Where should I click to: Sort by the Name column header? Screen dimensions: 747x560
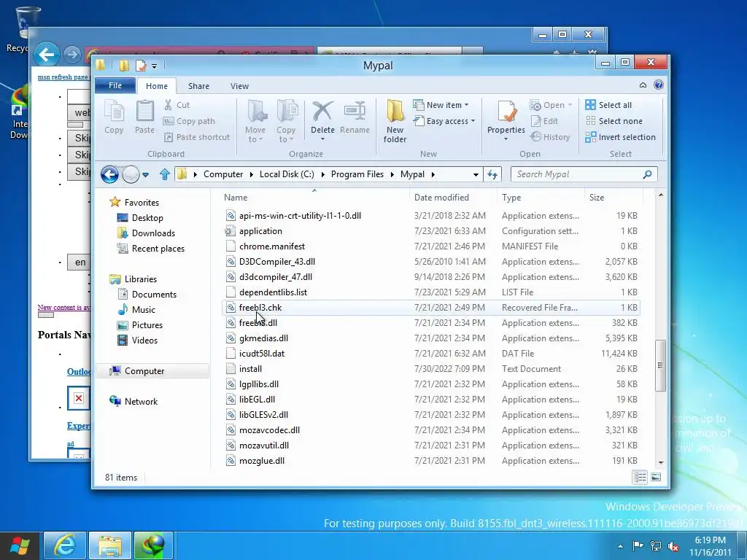(x=315, y=198)
